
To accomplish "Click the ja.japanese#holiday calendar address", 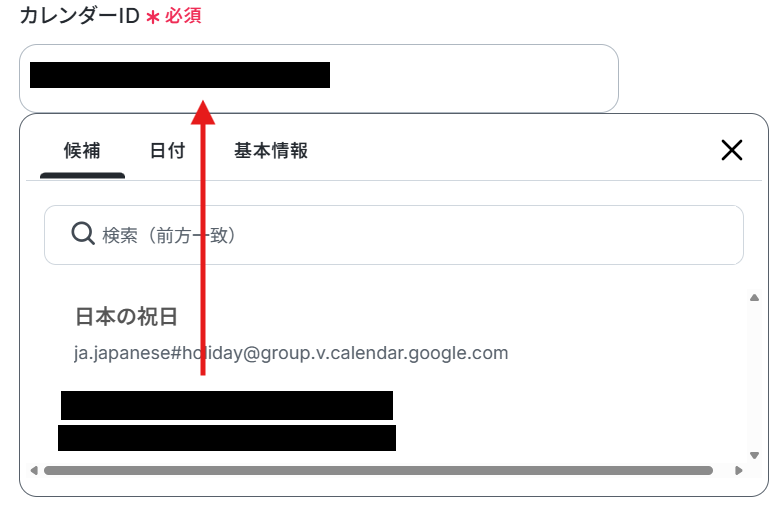I will point(291,353).
